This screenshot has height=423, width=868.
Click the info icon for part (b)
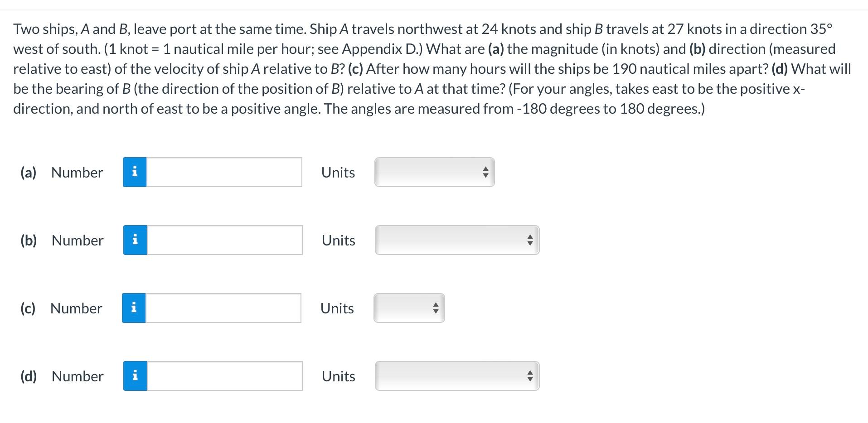point(134,240)
